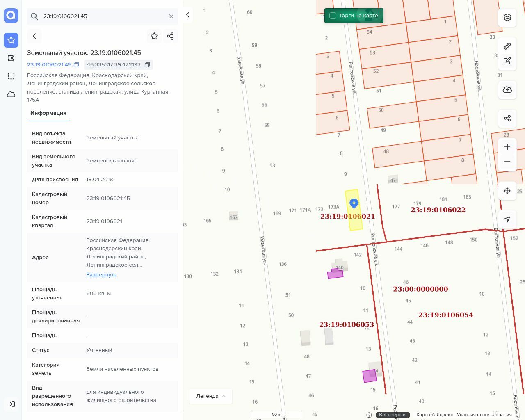Select the ruler measurement tool
Screen dimensions: 525x420
click(507, 46)
